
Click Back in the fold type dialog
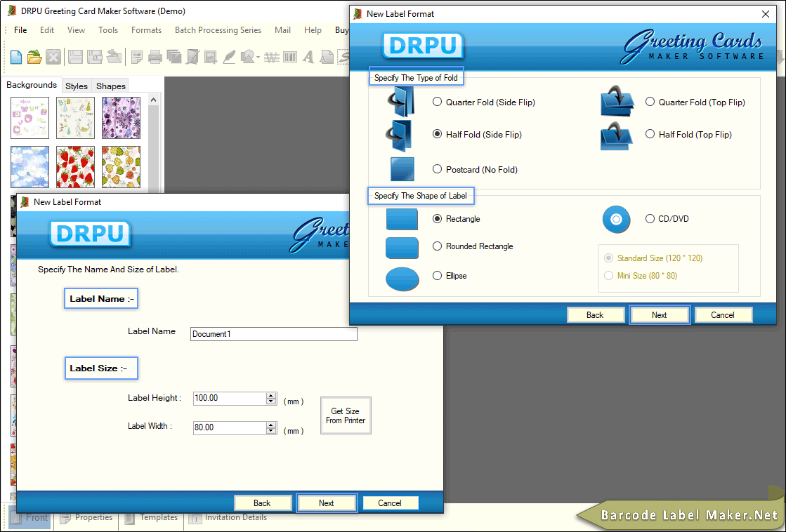[595, 315]
